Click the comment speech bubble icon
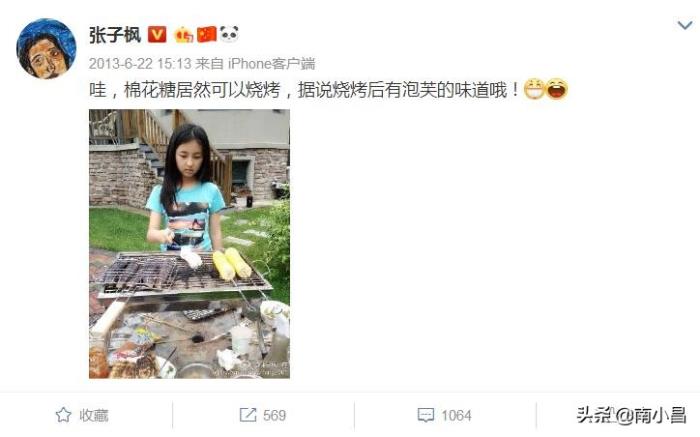This screenshot has height=437, width=700. (425, 416)
